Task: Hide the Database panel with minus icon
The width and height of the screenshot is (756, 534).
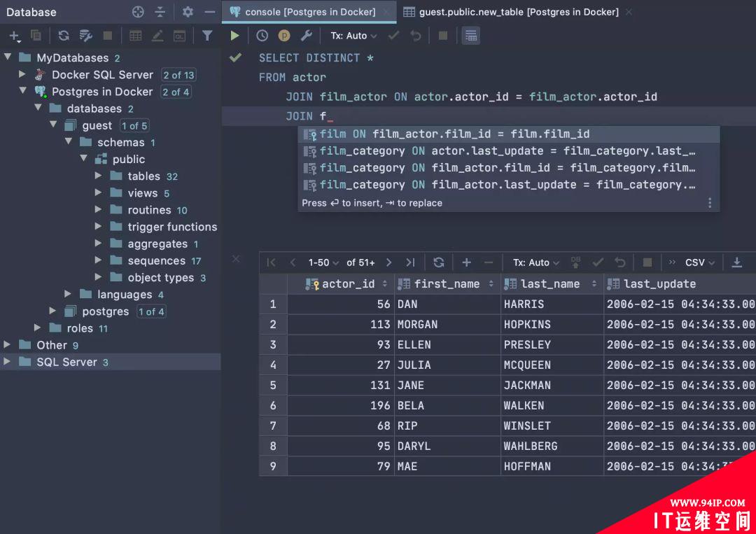Action: [x=210, y=12]
